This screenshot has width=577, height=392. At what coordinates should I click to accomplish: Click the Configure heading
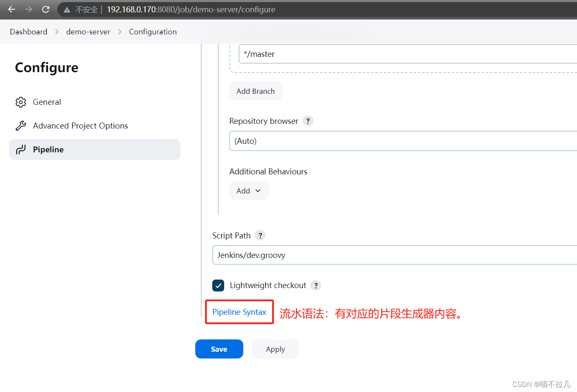click(47, 67)
